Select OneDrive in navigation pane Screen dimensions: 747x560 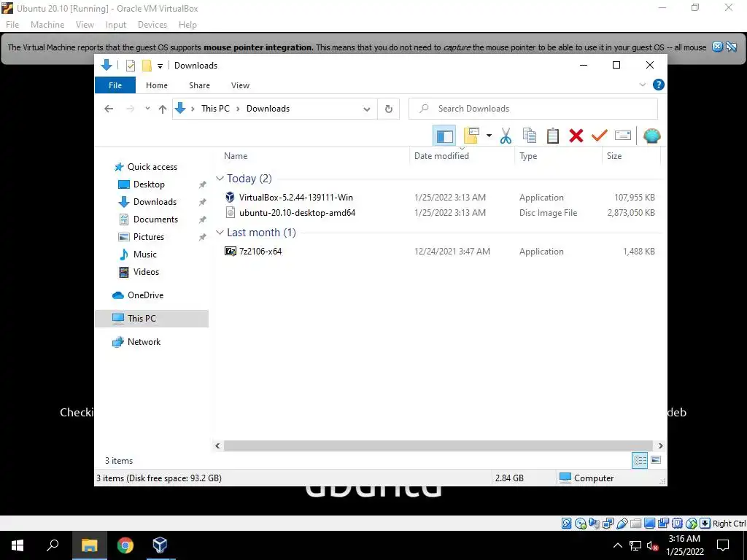[x=145, y=295]
